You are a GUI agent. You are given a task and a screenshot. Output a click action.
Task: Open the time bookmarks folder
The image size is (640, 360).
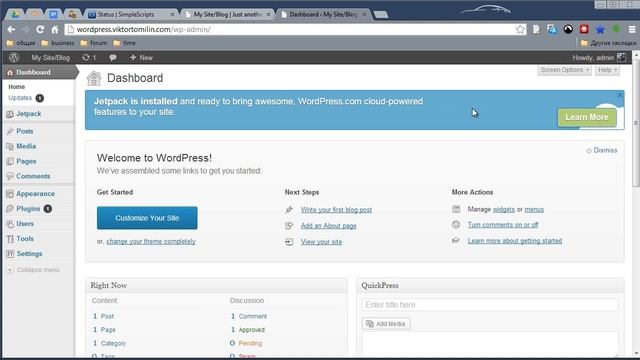pos(124,43)
